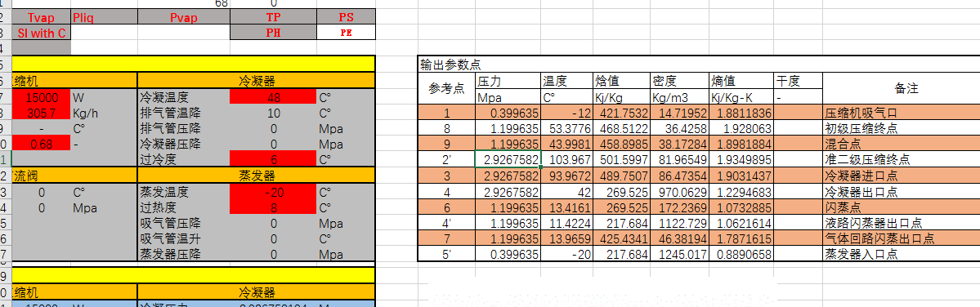Click the Pliq button cell

pos(104,17)
